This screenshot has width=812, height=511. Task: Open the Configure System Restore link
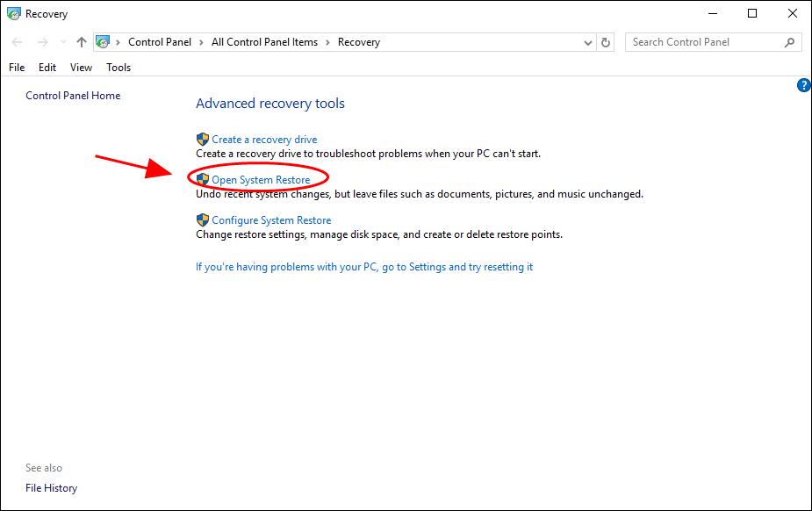click(271, 220)
